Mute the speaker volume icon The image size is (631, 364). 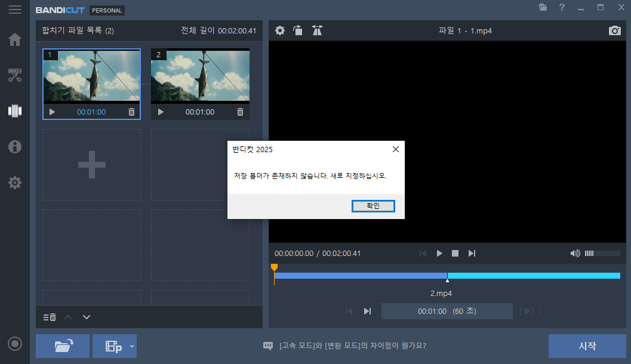coord(575,254)
